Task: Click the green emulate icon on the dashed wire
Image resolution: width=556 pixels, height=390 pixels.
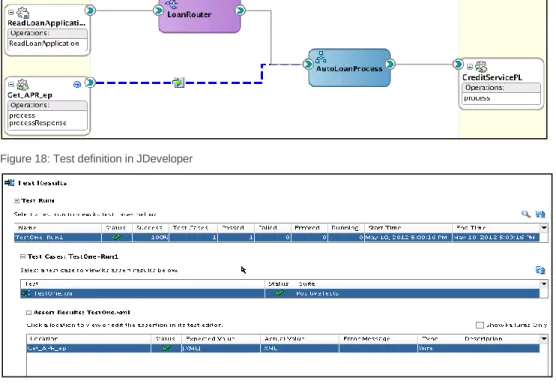Action: click(x=178, y=83)
